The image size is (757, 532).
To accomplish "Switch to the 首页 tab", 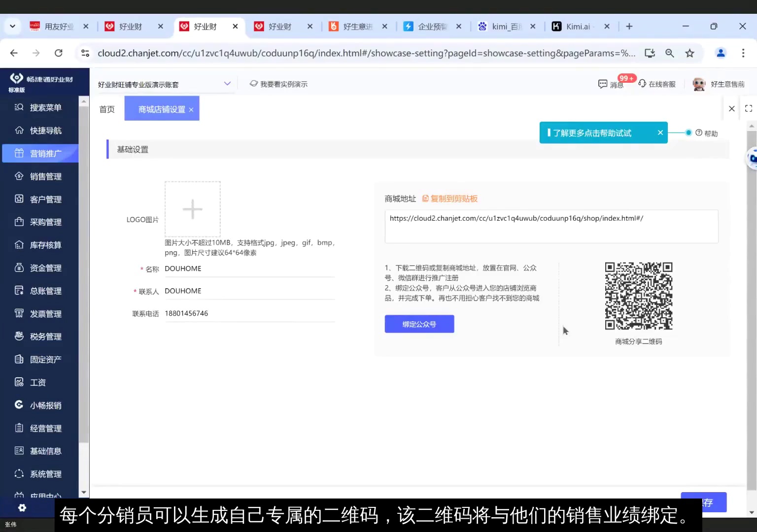I will coord(106,109).
